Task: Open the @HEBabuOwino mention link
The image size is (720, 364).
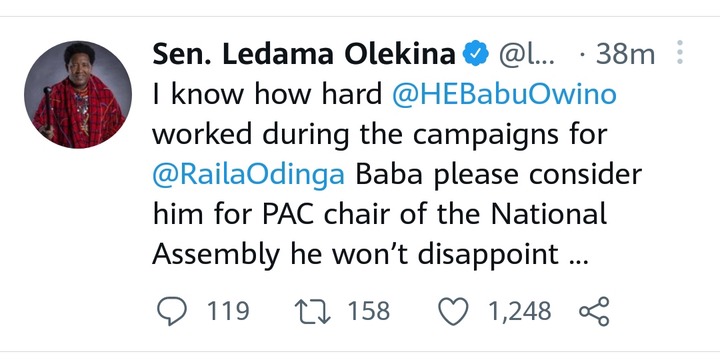Action: [504, 95]
